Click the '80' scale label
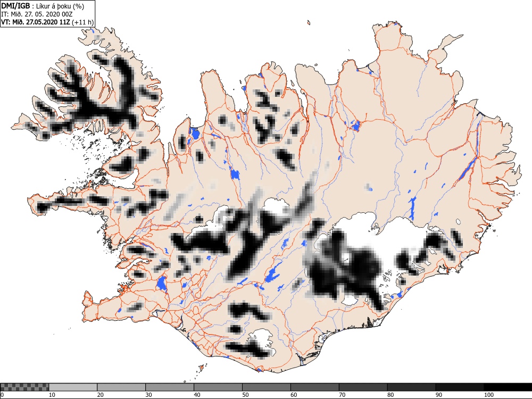The width and height of the screenshot is (532, 399). coord(390,395)
